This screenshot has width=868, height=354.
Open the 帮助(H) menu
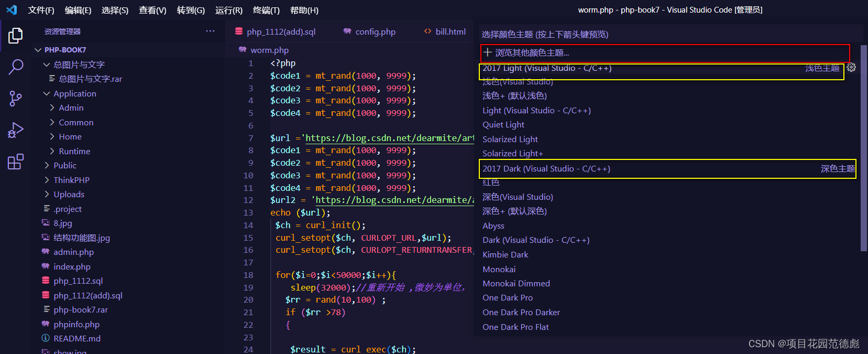coord(304,10)
